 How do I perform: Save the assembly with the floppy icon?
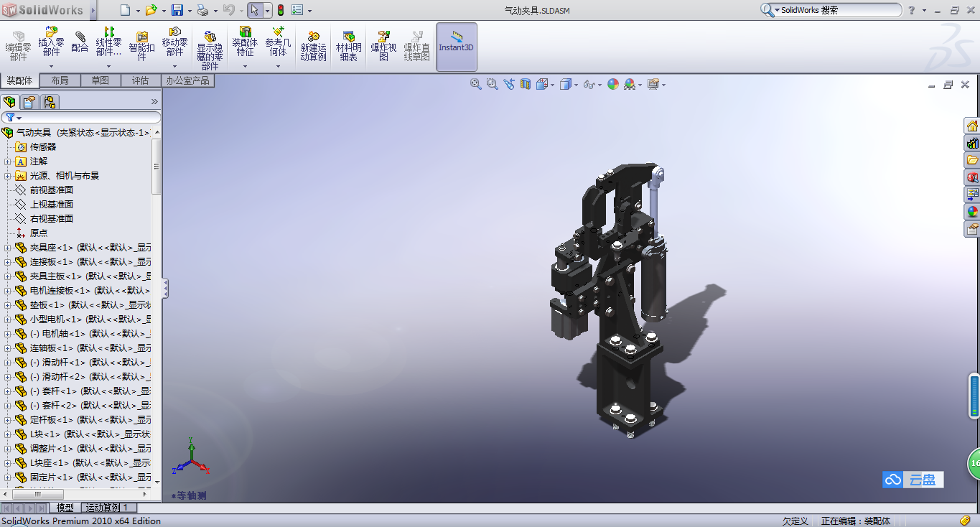[x=177, y=10]
